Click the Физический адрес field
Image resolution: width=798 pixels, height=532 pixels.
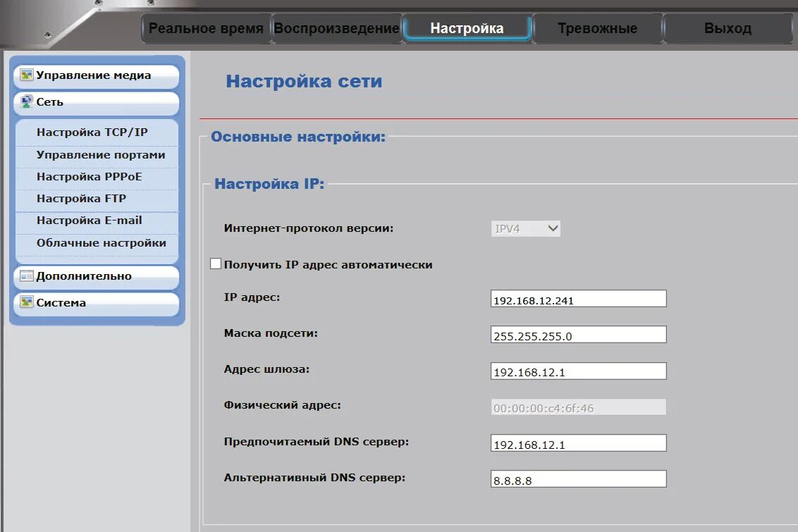(x=579, y=407)
